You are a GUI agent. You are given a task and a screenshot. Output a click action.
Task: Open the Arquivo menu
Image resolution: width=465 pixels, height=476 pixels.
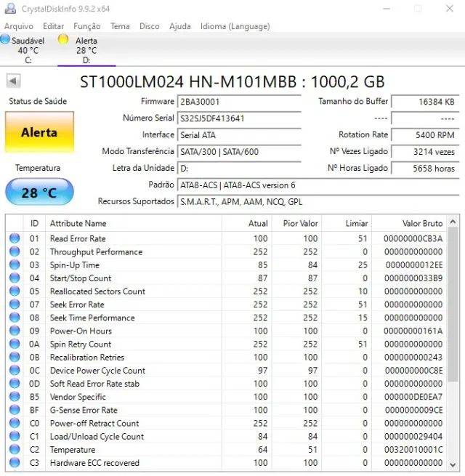click(x=18, y=26)
